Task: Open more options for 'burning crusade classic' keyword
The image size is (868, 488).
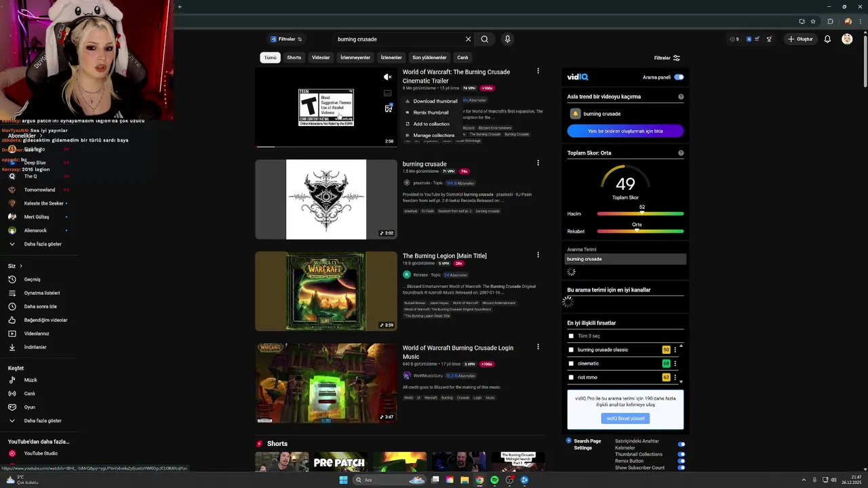Action: (x=675, y=350)
